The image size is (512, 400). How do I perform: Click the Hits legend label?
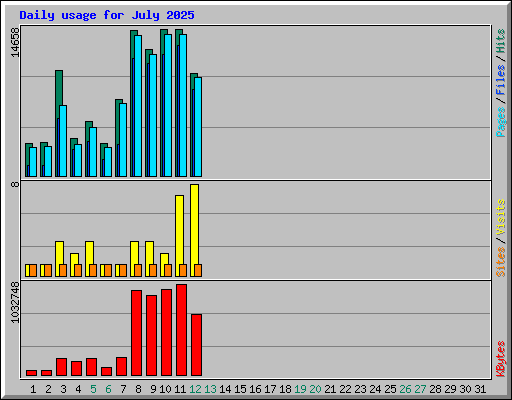[x=501, y=41]
